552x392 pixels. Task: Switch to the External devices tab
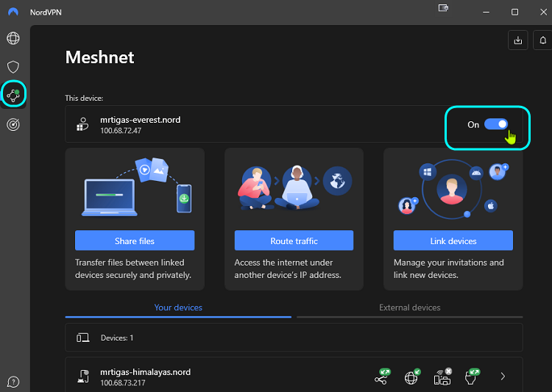(410, 307)
